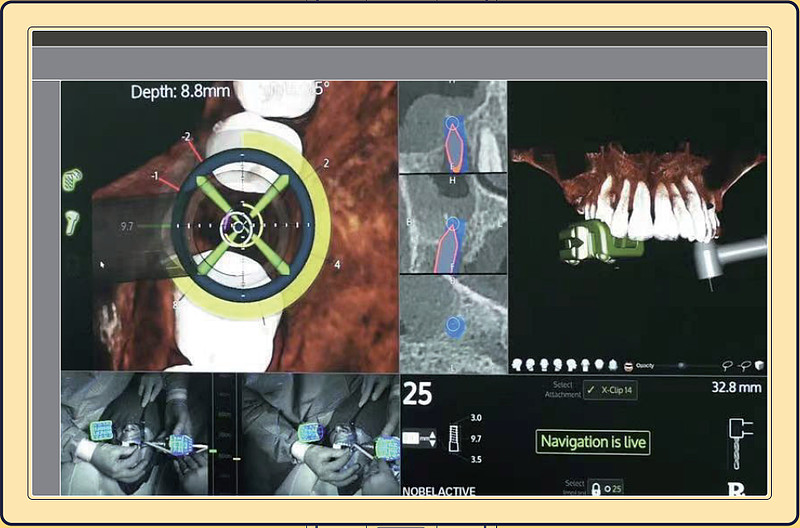Click the left tracking camera thumbnail

point(135,434)
